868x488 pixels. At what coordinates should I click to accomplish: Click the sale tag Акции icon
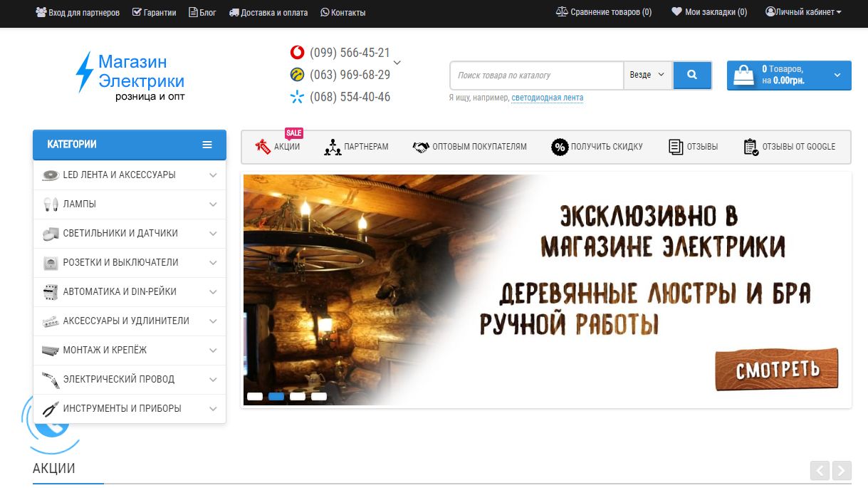[263, 147]
